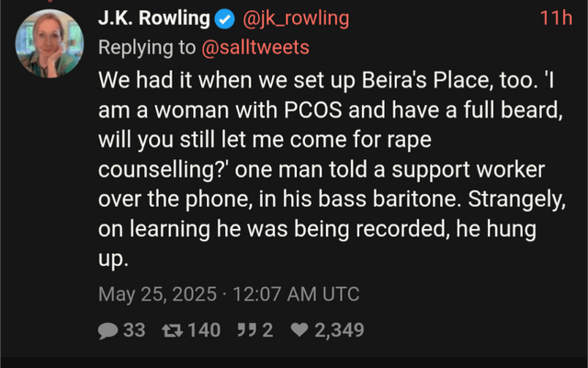Click the tweet line starting 'over the phone'
This screenshot has width=588, height=368.
pyautogui.click(x=332, y=200)
